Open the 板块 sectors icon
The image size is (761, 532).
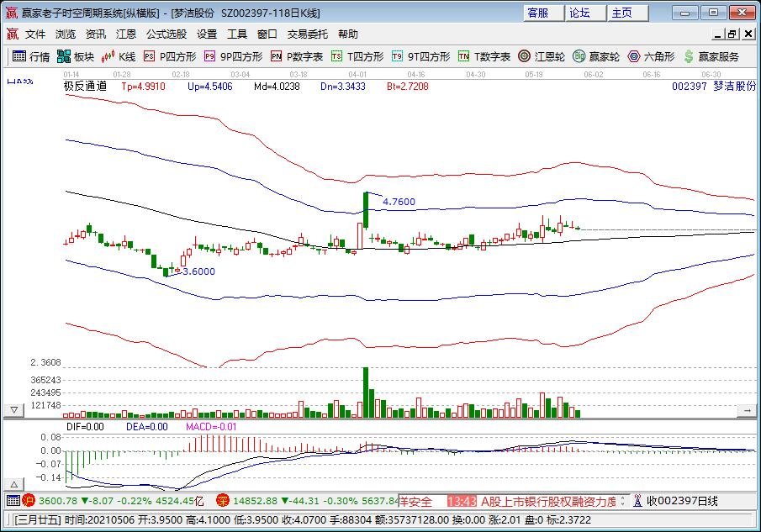64,56
